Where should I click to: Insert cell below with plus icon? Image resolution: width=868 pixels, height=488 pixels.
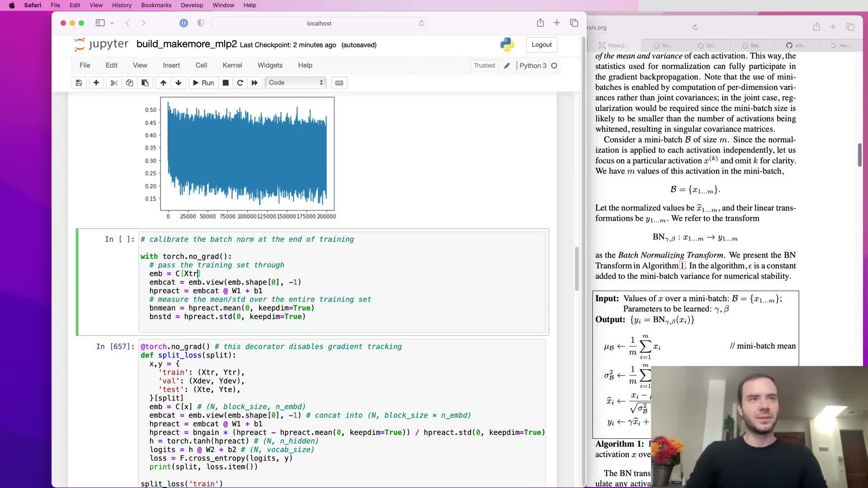tap(96, 83)
